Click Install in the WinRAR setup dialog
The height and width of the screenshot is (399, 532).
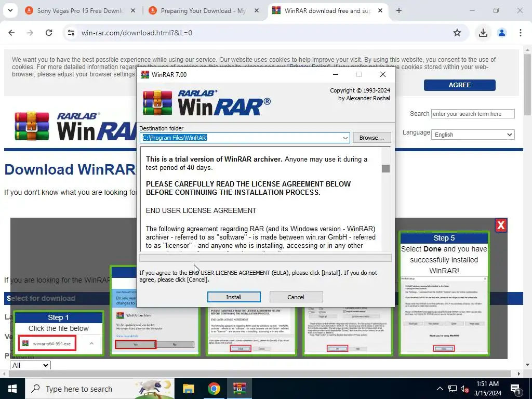coord(234,297)
